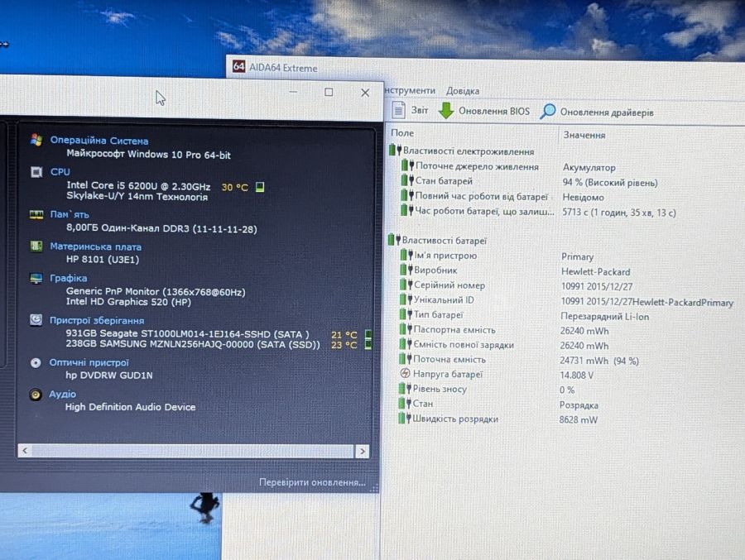Click Intel Core i5 6200U @ 2.30GHz text
745x560 pixels.
click(x=138, y=186)
